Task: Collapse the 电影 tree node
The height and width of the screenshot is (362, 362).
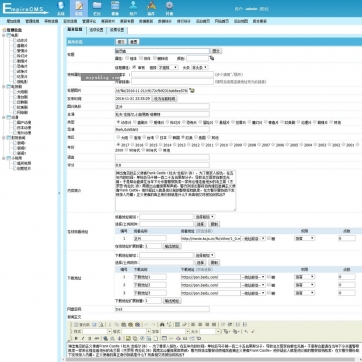Action: point(4,35)
